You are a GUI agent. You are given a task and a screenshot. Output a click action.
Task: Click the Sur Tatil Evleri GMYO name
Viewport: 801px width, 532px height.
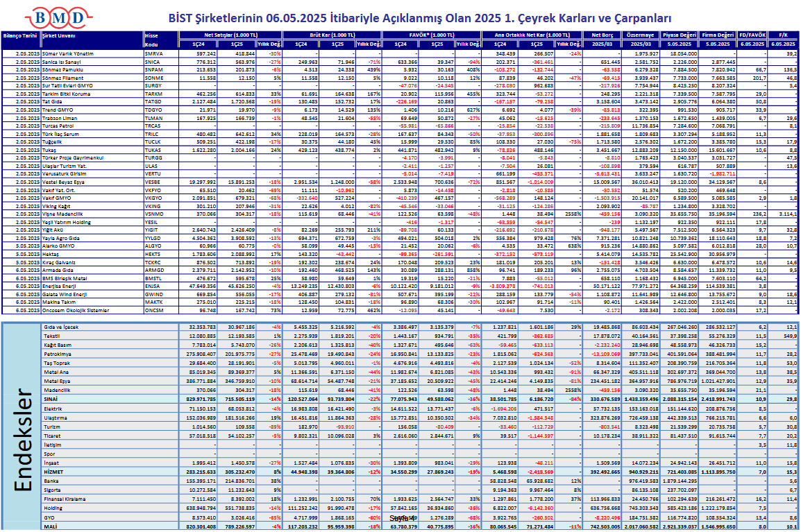[x=67, y=86]
